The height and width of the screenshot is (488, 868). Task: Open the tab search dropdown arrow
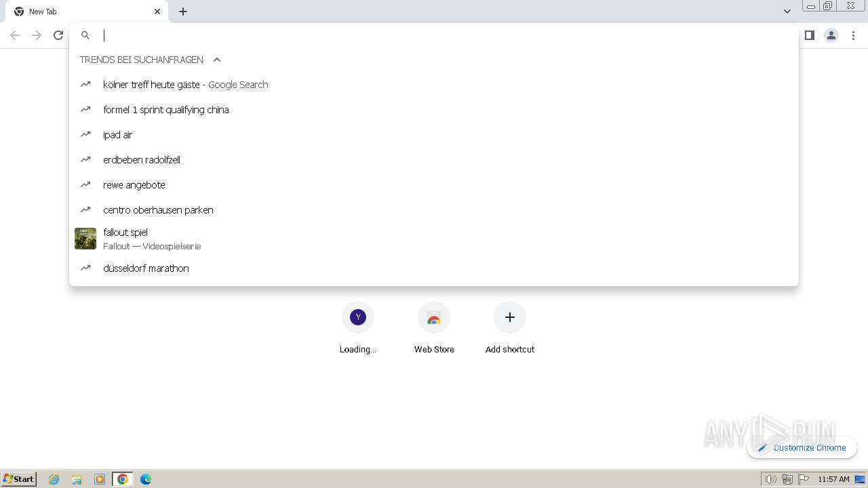pyautogui.click(x=787, y=12)
